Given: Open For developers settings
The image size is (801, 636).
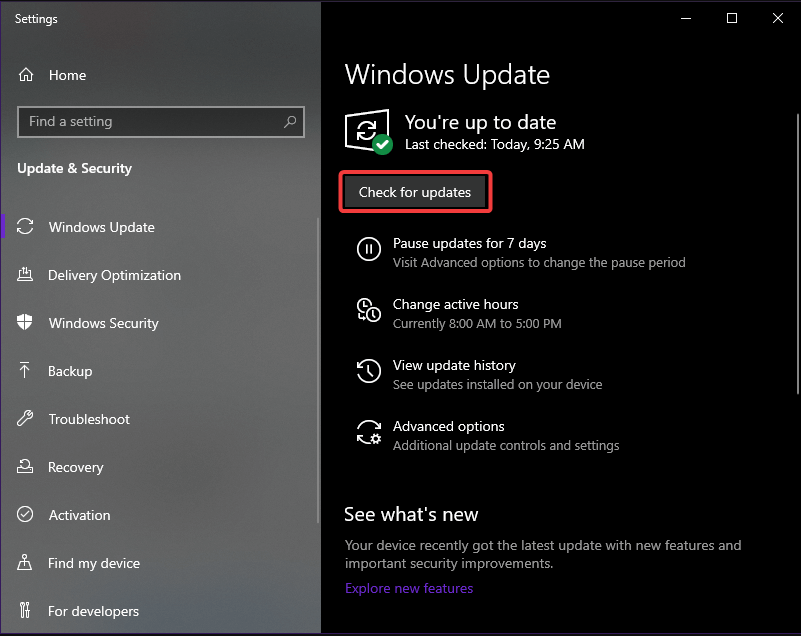Looking at the screenshot, I should 93,611.
